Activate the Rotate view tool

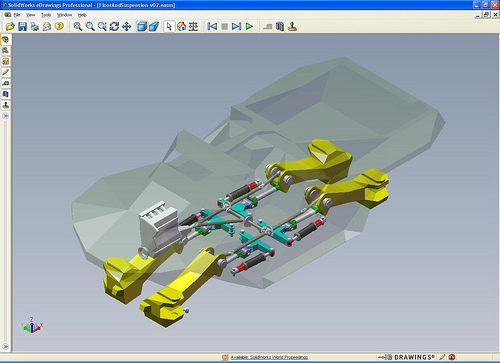114,26
